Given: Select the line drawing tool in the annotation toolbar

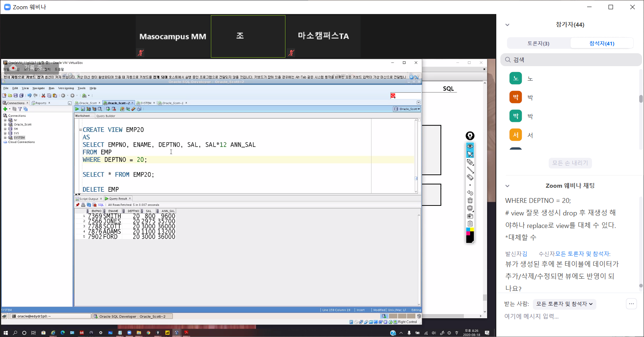Looking at the screenshot, I should pos(470,170).
